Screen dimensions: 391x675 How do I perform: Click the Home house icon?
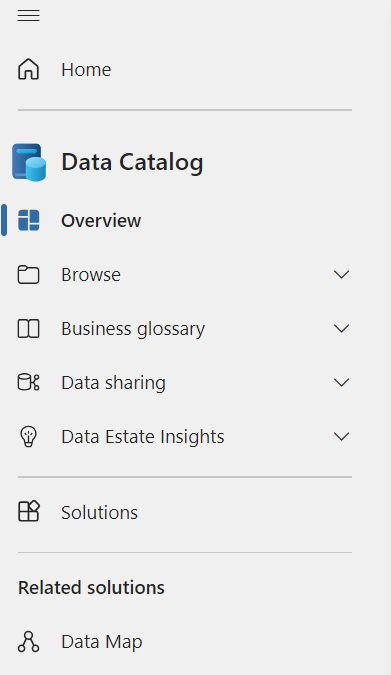click(28, 69)
